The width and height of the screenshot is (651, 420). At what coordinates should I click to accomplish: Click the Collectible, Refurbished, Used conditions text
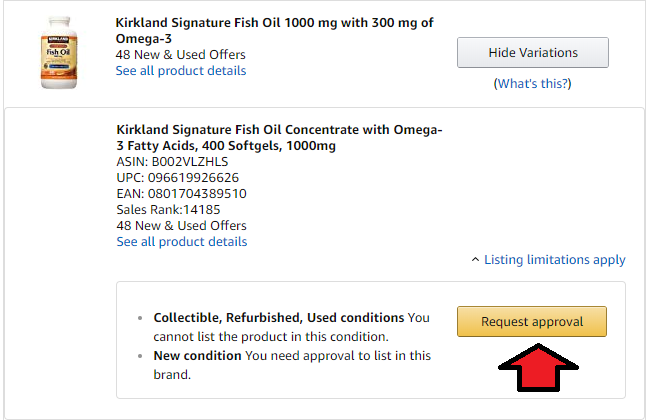[x=279, y=318]
